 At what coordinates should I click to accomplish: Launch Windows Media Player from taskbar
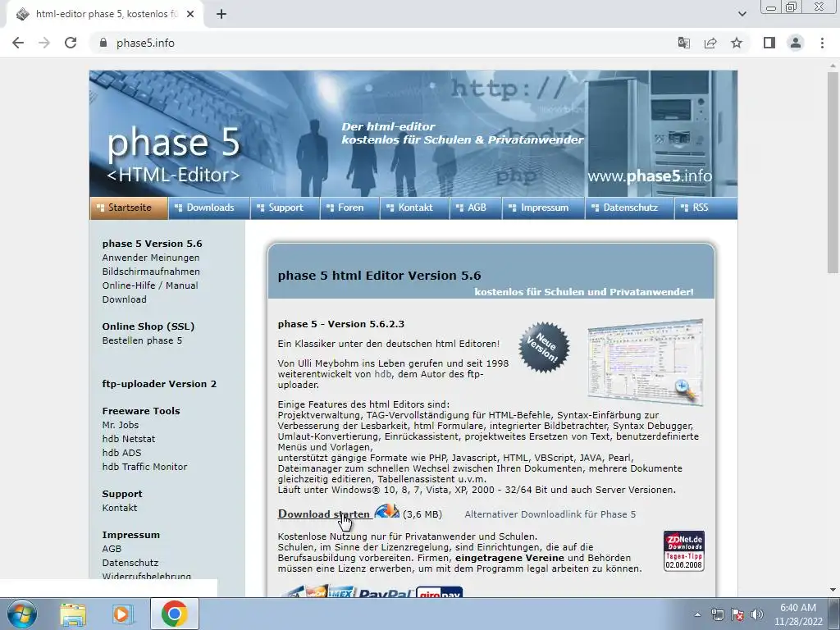[121, 614]
